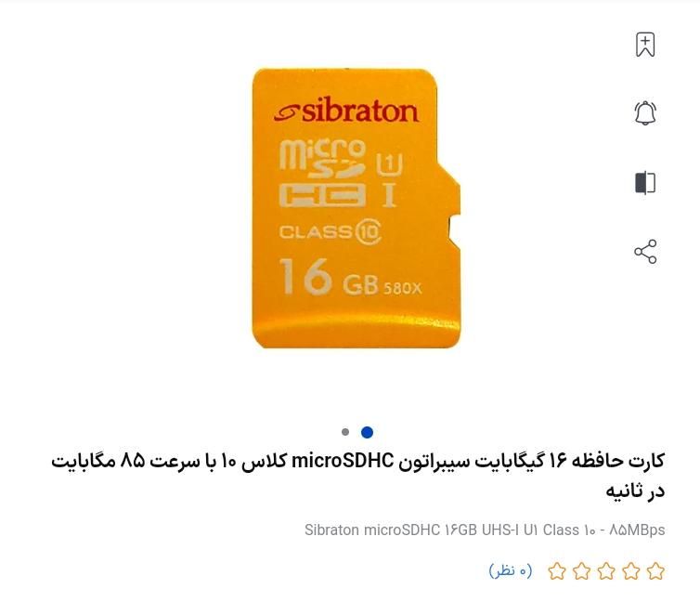Click the CLASS 10 mark on card
The width and height of the screenshot is (700, 602).
[x=330, y=231]
